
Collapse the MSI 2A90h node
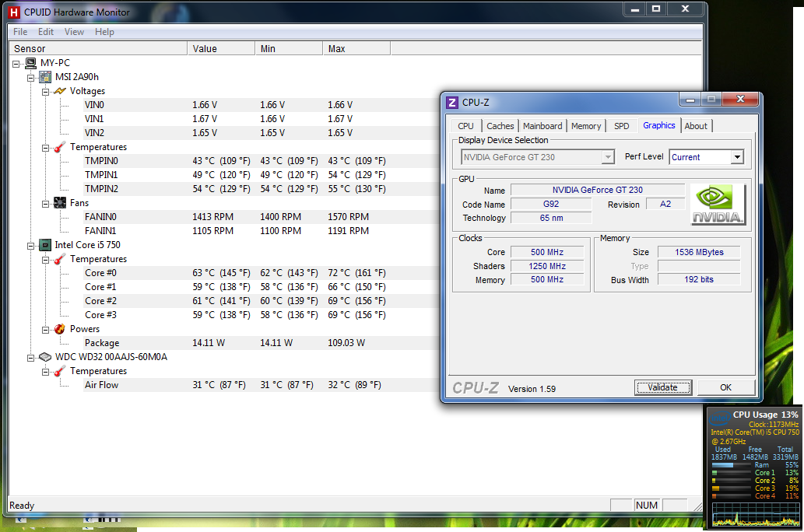pyautogui.click(x=31, y=78)
